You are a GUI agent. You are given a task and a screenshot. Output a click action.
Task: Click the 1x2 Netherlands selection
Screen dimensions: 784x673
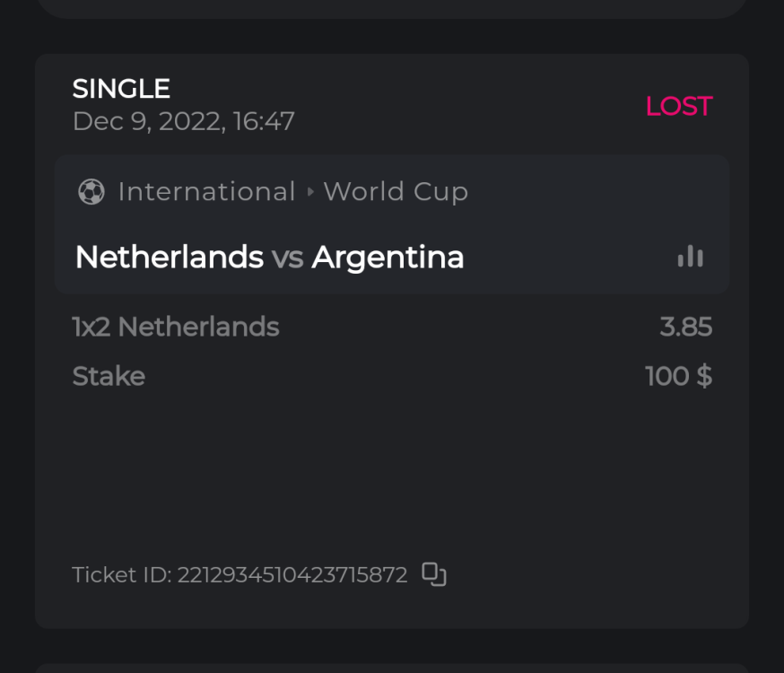coord(176,327)
